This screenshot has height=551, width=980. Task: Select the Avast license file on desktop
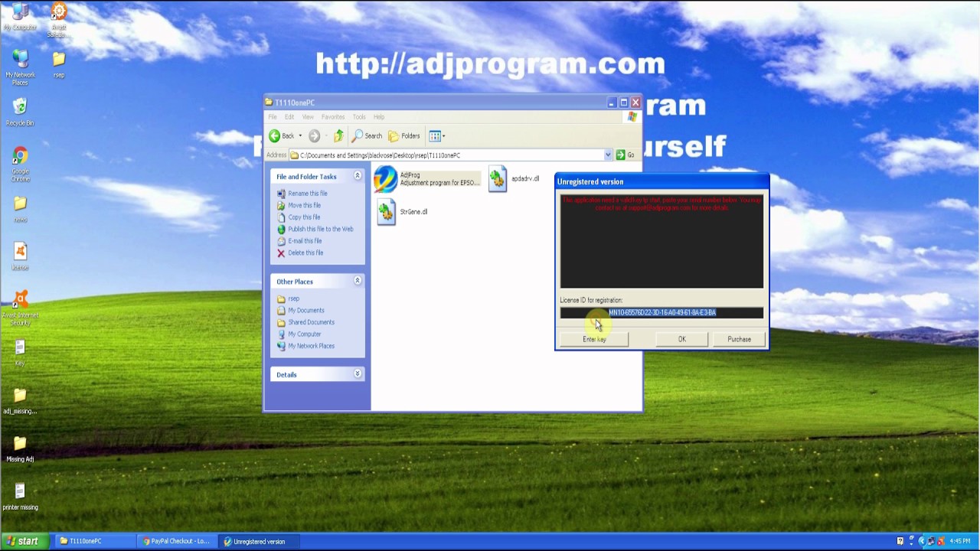[20, 256]
